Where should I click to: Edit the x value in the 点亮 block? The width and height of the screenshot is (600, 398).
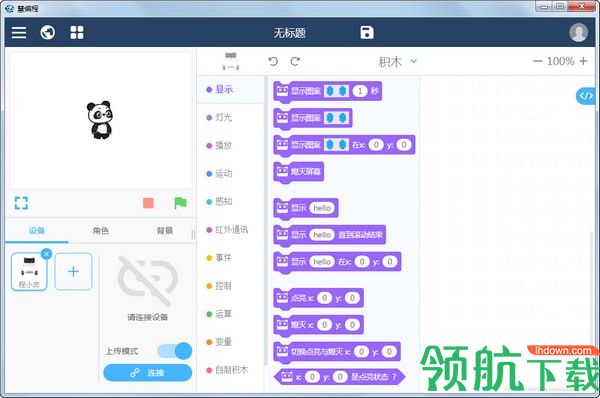pyautogui.click(x=324, y=298)
